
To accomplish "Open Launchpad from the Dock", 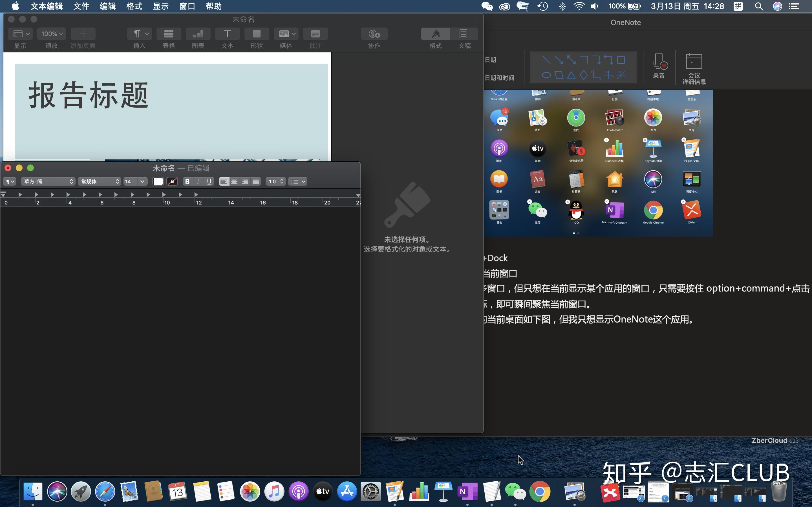I will click(x=81, y=492).
